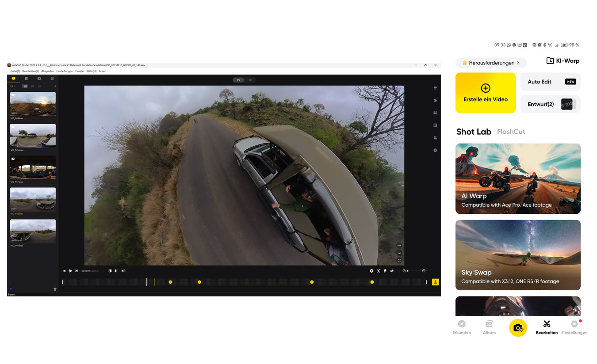Image resolution: width=597 pixels, height=364 pixels.
Task: Click the second yellow keyframe on timeline
Action: 199,282
